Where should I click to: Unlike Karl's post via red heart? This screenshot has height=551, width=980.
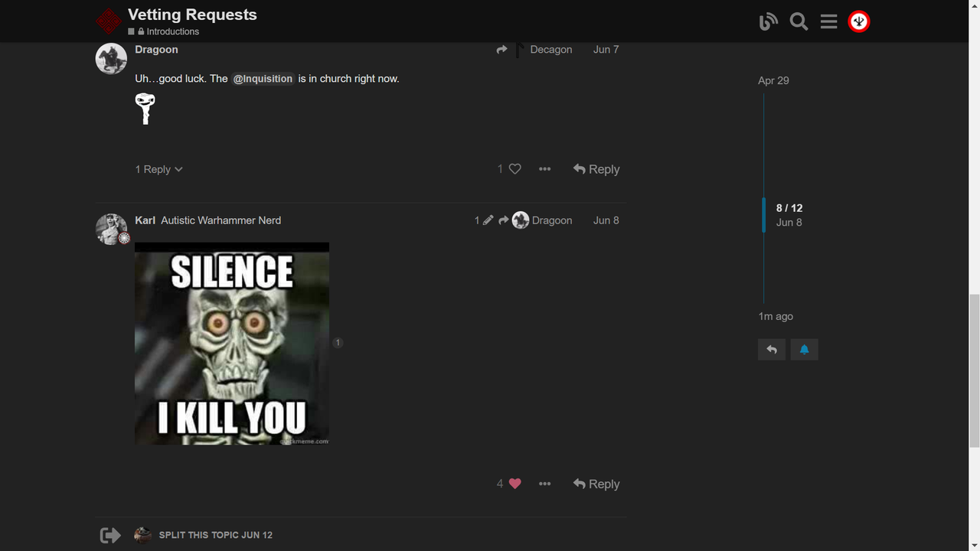click(x=515, y=484)
